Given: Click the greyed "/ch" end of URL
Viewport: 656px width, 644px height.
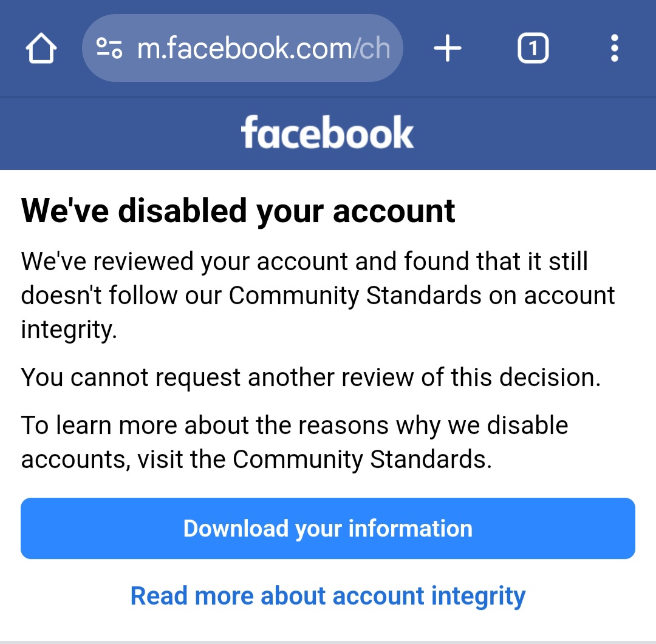Looking at the screenshot, I should click(372, 49).
